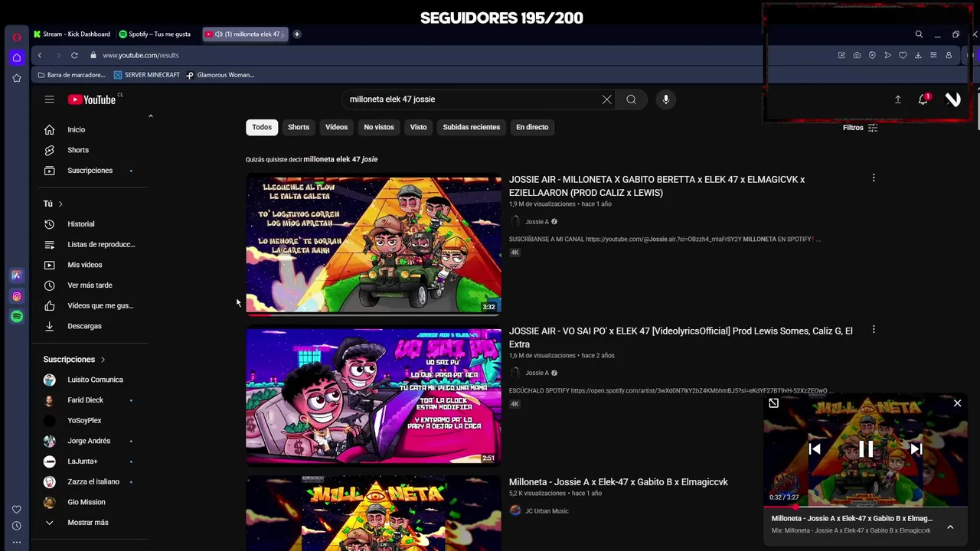Select the En directo filter chip
The image size is (980, 551).
(532, 127)
